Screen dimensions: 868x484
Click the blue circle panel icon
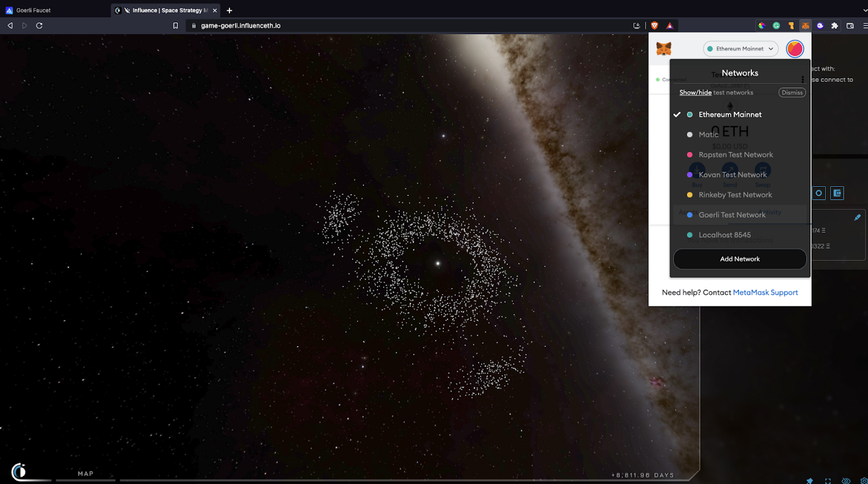(x=818, y=193)
